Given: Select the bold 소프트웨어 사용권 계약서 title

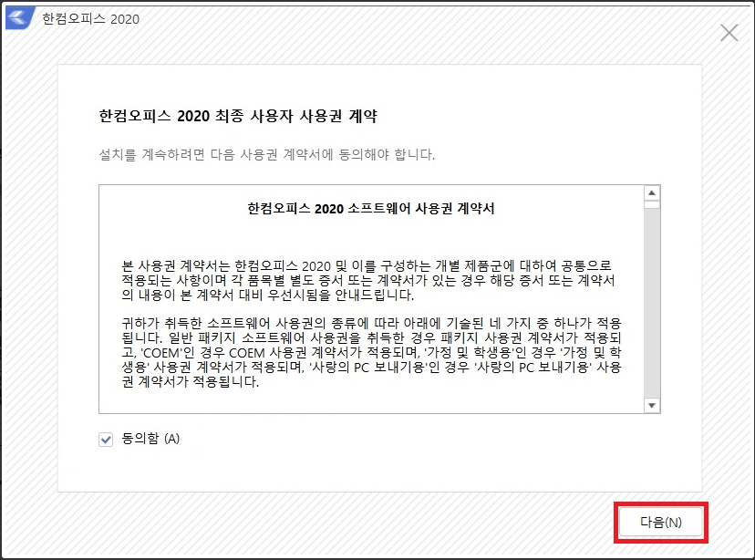Looking at the screenshot, I should click(377, 208).
